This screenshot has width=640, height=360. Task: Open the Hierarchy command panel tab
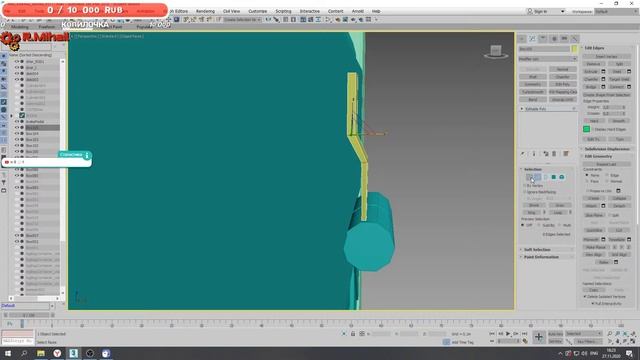pyautogui.click(x=543, y=39)
